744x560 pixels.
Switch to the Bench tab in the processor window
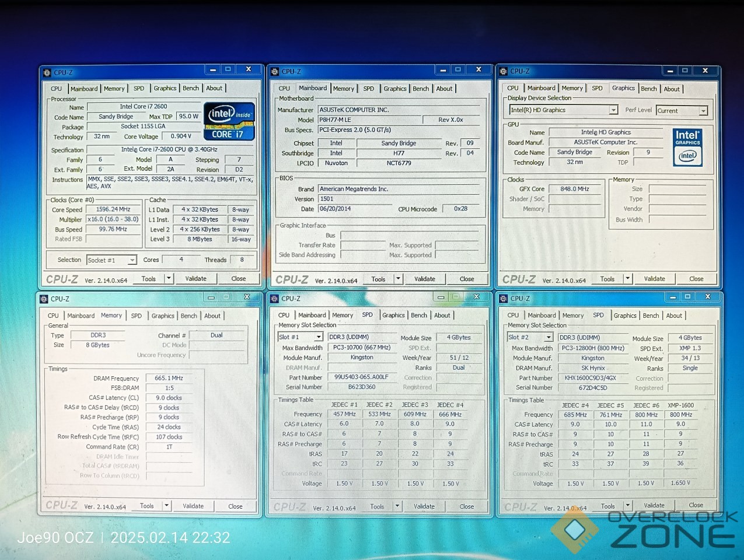pos(191,88)
